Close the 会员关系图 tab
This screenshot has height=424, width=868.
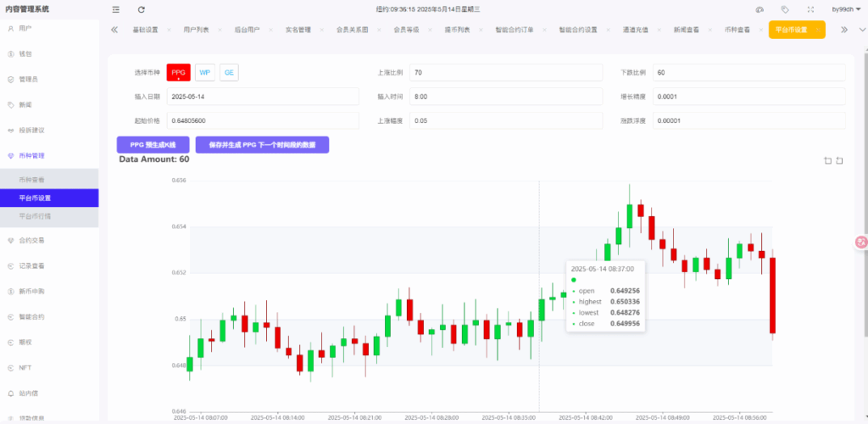click(x=379, y=30)
